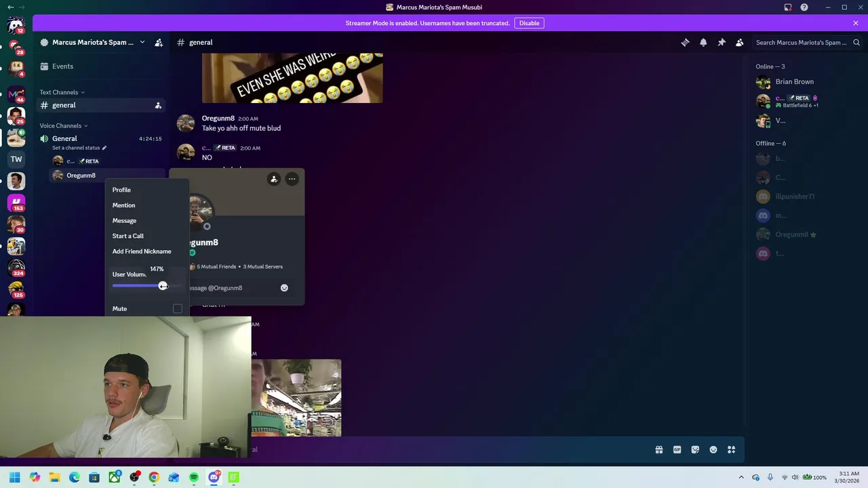Viewport: 868px width, 488px height.
Task: Click 3 Mutual Servers link
Action: click(x=262, y=266)
